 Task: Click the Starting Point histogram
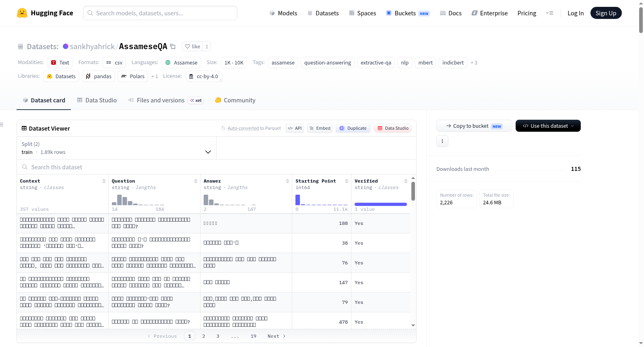point(322,199)
